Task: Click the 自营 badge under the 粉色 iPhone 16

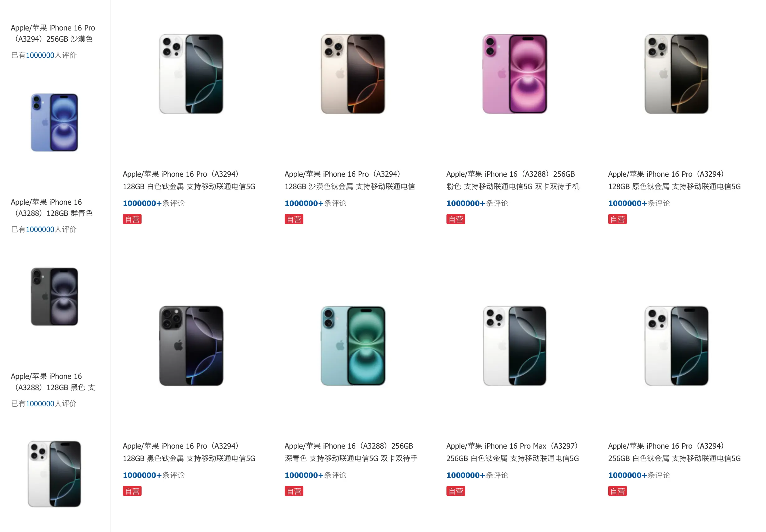Action: pyautogui.click(x=455, y=219)
